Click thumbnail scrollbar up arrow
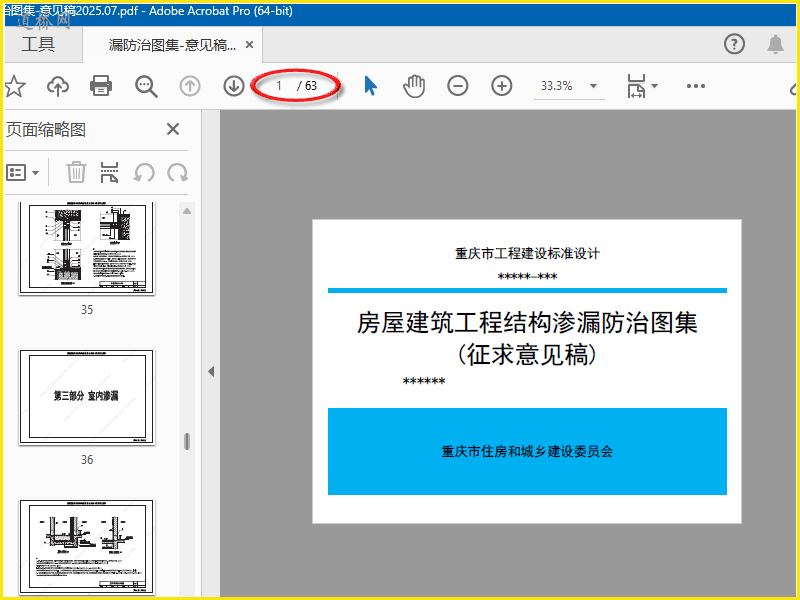Viewport: 800px width, 600px height. click(x=187, y=211)
